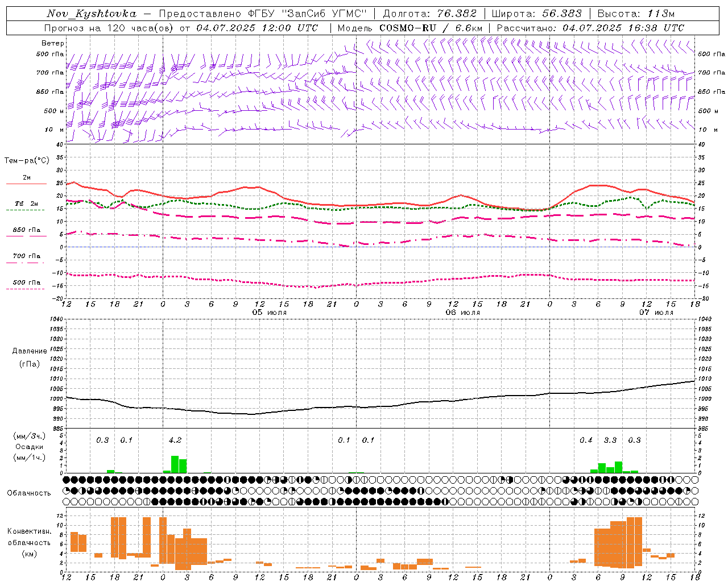Select the 'Тем-ра(°C)' temperature panel label
The width and height of the screenshot is (728, 582).
[27, 161]
